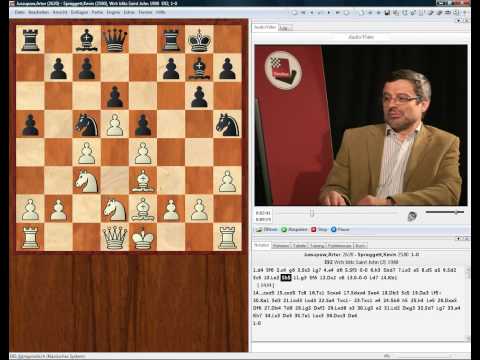The width and height of the screenshot is (480, 360).
Task: Select the white knight on c3
Action: click(87, 181)
